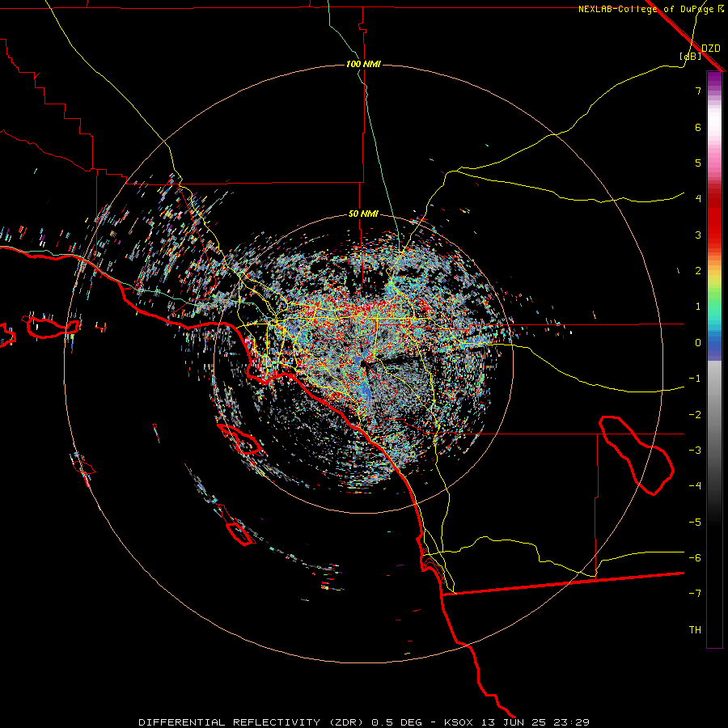Image resolution: width=728 pixels, height=728 pixels.
Task: Select the 4 dB scale value
Action: tap(698, 199)
